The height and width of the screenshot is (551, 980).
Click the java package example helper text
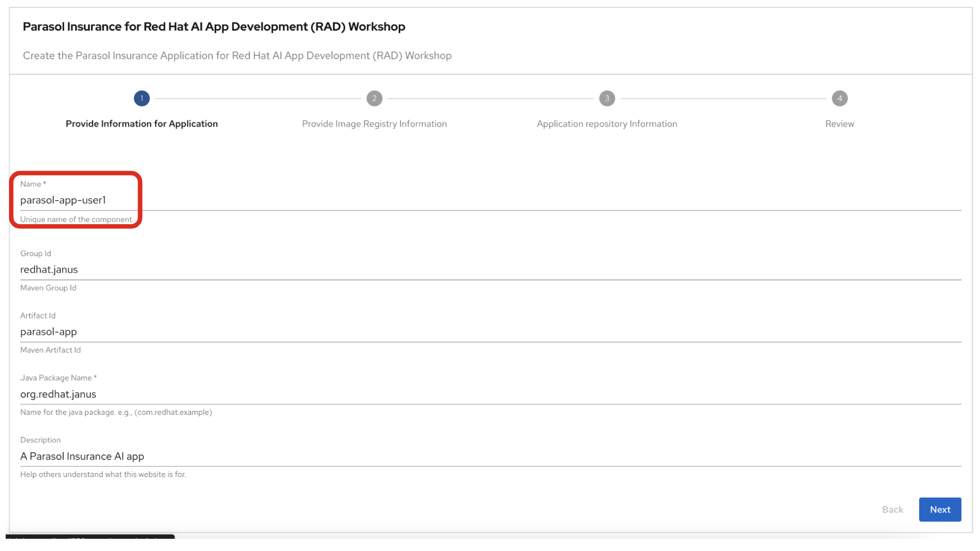116,412
